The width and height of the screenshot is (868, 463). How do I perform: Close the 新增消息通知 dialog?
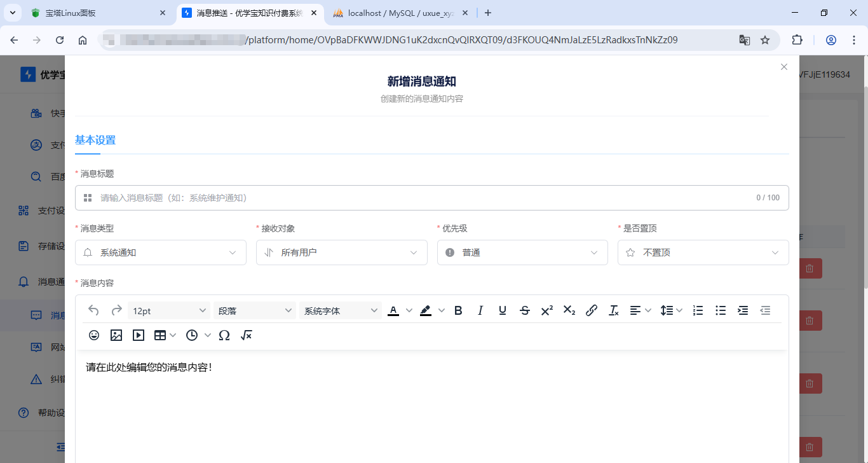pyautogui.click(x=784, y=67)
